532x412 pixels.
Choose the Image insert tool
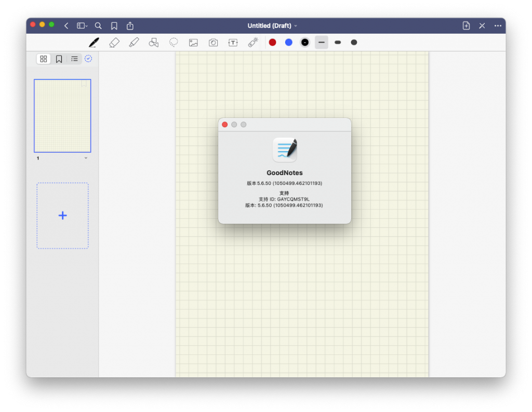193,43
